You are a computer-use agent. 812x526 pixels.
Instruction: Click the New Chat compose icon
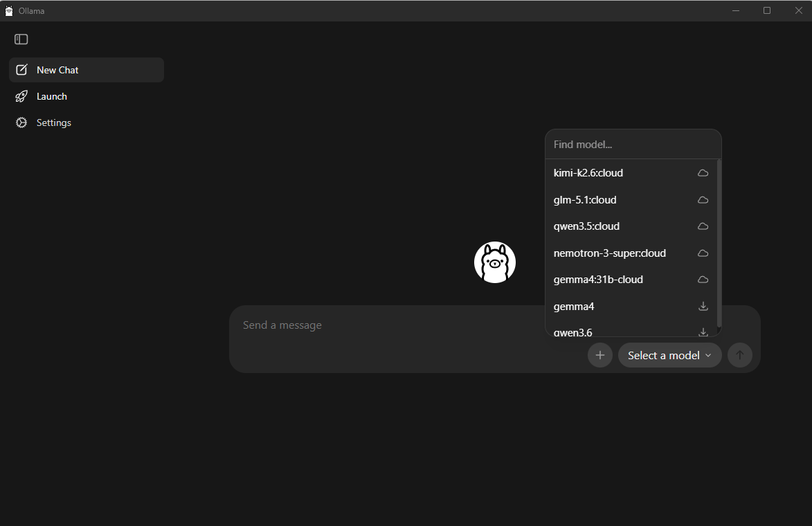tap(21, 70)
